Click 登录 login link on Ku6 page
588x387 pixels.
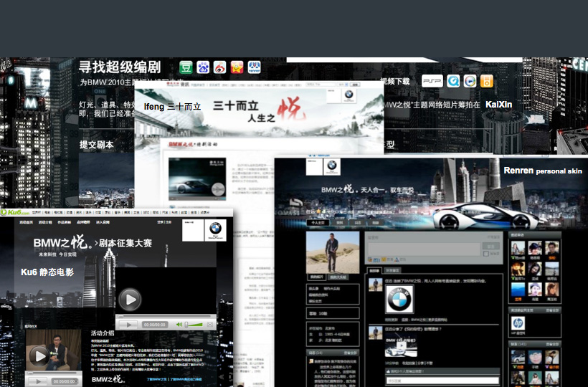pos(160,222)
